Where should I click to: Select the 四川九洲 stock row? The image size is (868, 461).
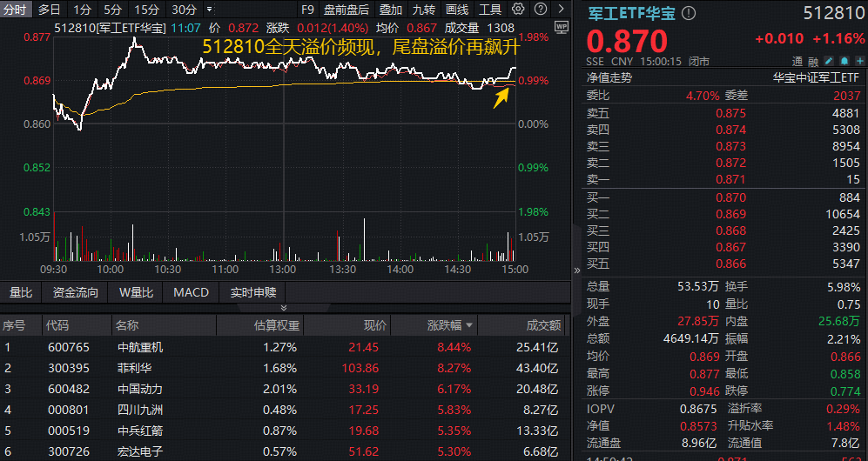point(285,411)
